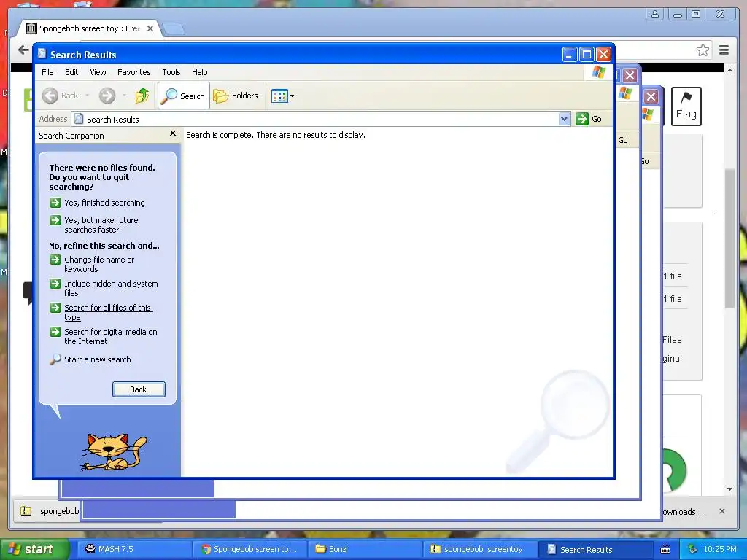Close the third window behind Search Results
The width and height of the screenshot is (747, 560).
[x=651, y=97]
